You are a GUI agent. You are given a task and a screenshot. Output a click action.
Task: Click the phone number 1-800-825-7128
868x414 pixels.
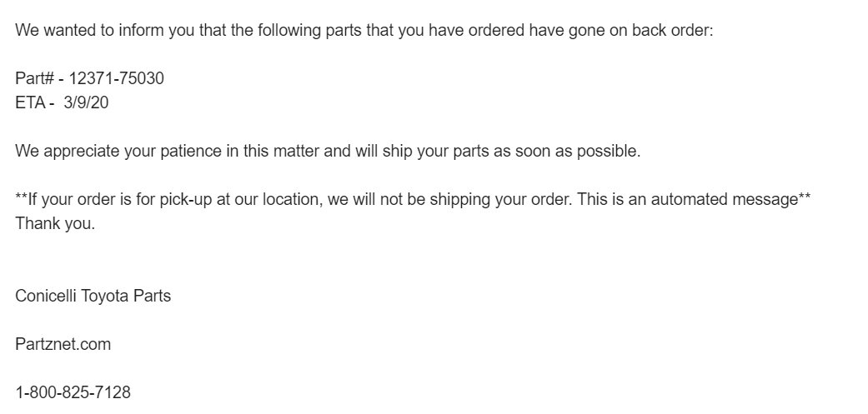[73, 392]
